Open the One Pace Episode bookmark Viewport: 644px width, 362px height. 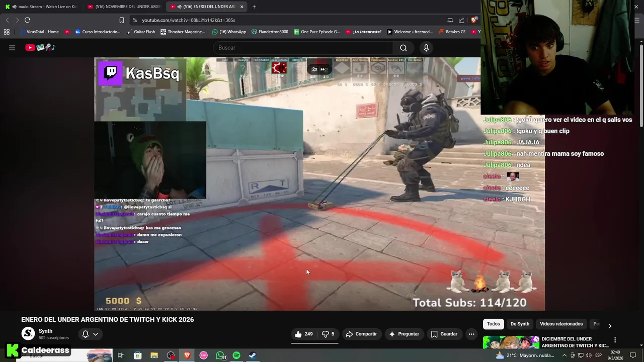[316, 32]
